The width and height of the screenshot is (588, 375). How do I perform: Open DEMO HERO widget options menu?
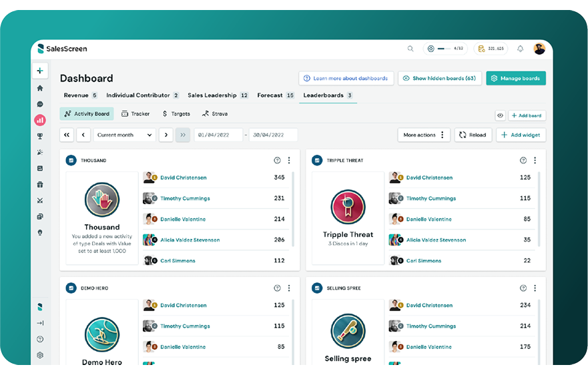point(289,288)
